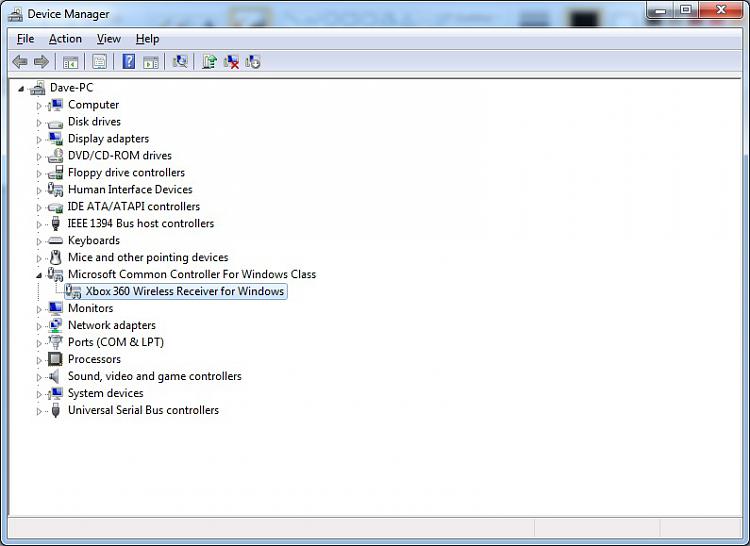Select the IEEE 1394 Bus host controllers icon
Screen dimensions: 750x546
[55, 223]
